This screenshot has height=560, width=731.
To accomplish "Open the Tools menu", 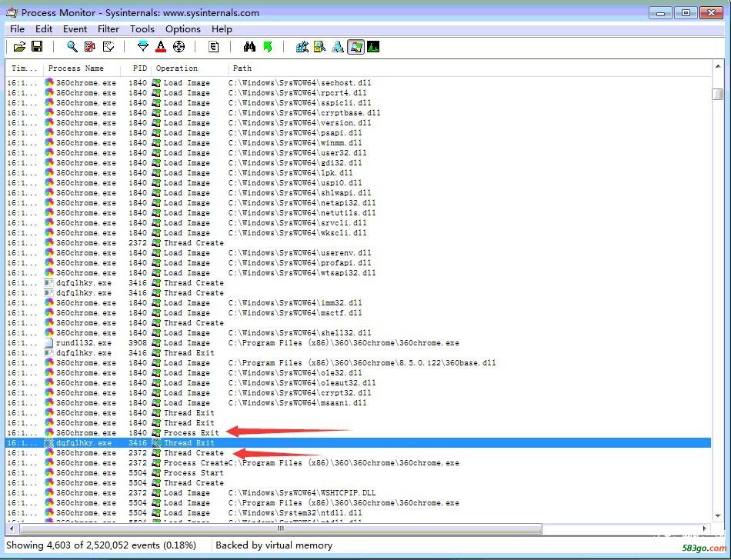I will (x=142, y=29).
